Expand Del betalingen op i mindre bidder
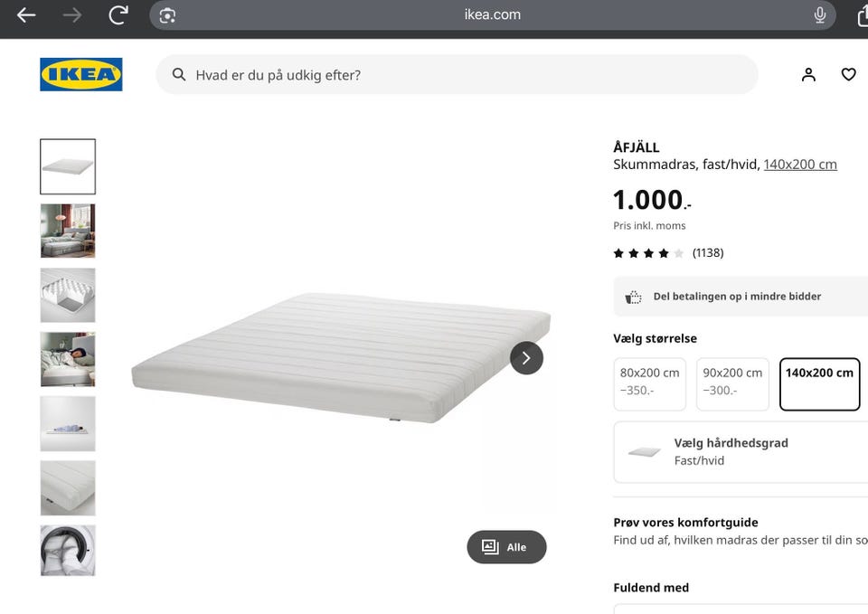Viewport: 868px width, 614px height. 741,297
